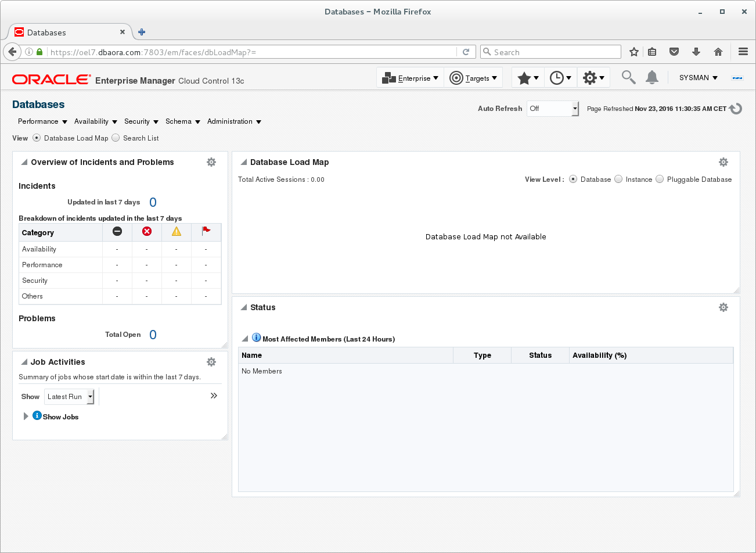Sort members table by Name column
Screen dimensions: 756x553
pos(345,355)
